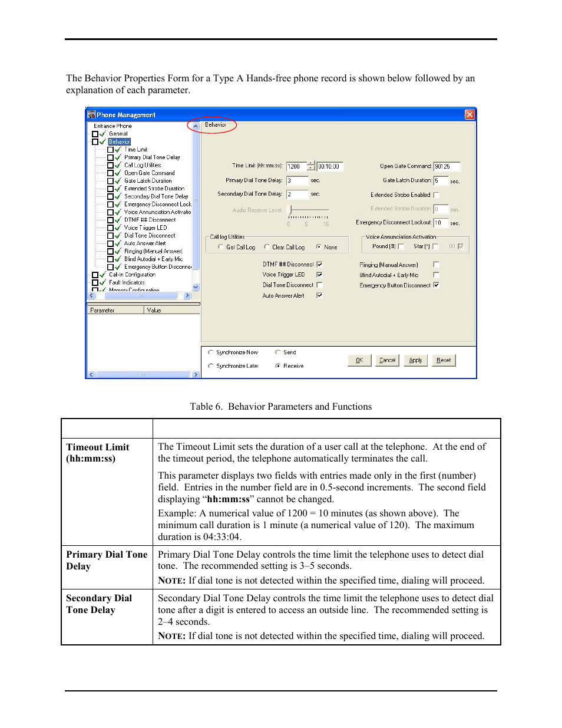This screenshot has width=562, height=728.
Task: Uncheck the DTMF ## Disconnect option checkbox
Action: click(x=319, y=264)
